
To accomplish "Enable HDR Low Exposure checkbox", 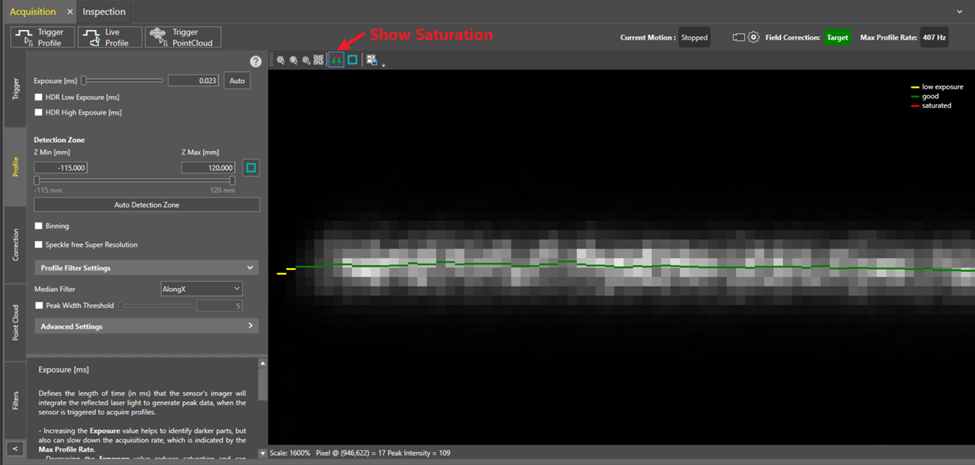I will pos(39,97).
